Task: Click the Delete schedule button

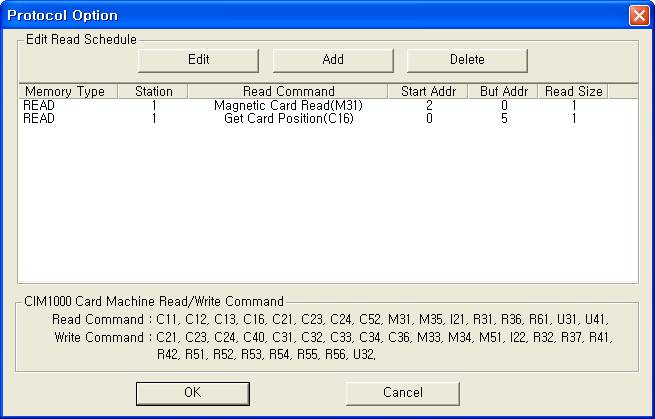Action: [x=467, y=60]
